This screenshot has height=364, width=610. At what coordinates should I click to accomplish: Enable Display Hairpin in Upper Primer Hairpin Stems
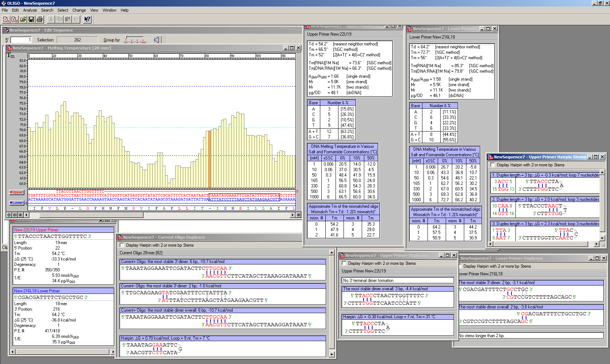coord(493,165)
